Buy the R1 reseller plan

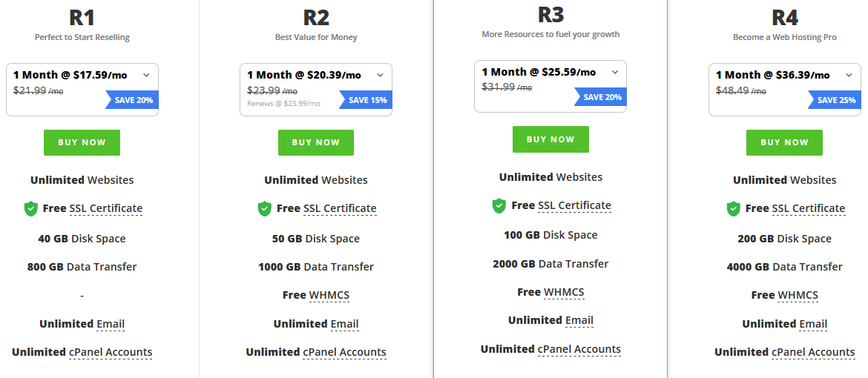[x=82, y=143]
